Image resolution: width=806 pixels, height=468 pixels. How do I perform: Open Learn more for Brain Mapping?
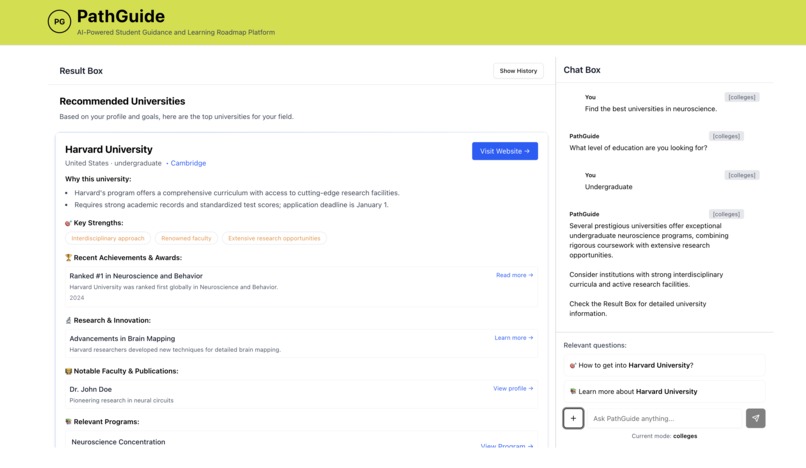pos(514,338)
